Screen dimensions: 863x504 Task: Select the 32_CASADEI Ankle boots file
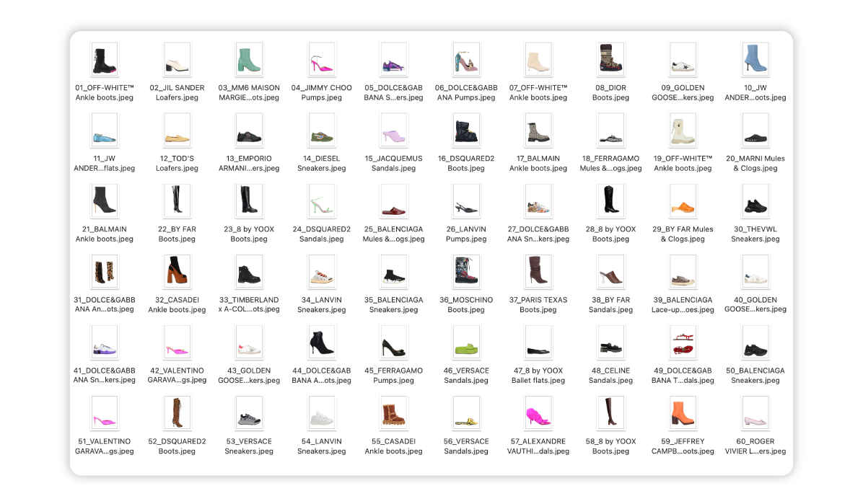[x=177, y=273]
